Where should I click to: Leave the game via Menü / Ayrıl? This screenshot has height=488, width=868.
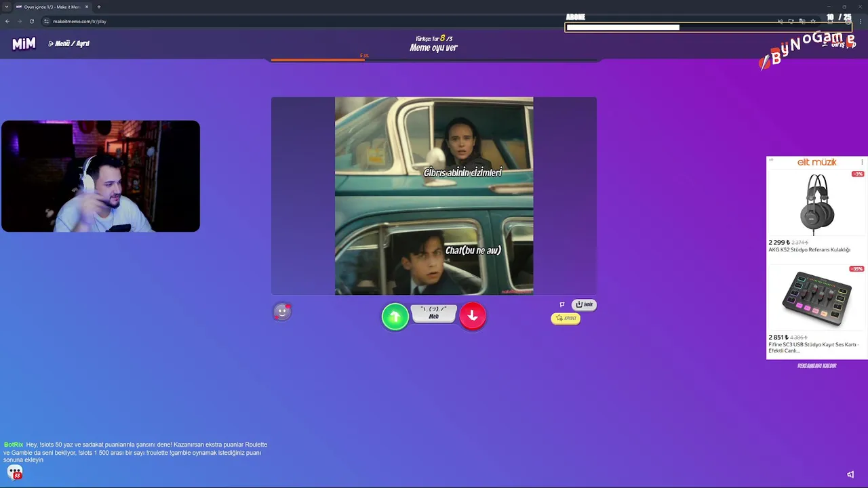69,43
